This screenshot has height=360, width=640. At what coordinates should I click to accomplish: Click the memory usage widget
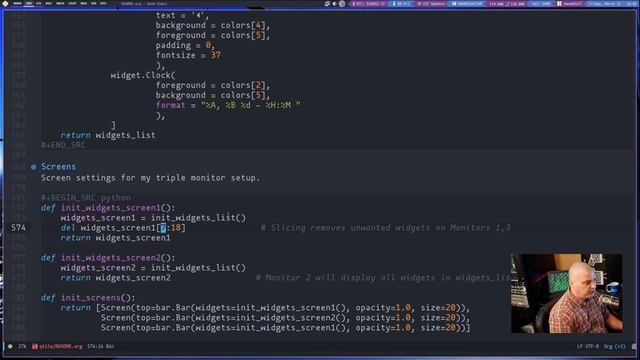(467, 4)
